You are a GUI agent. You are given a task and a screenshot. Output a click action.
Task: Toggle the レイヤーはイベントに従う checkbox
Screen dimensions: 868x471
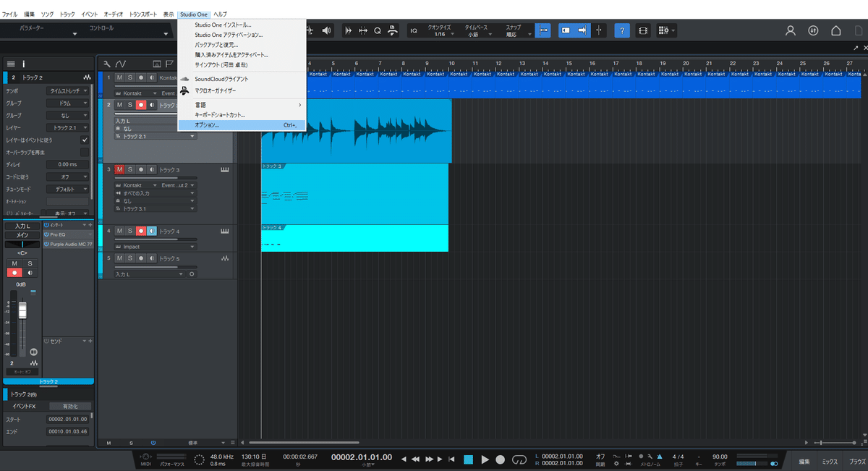click(x=85, y=140)
